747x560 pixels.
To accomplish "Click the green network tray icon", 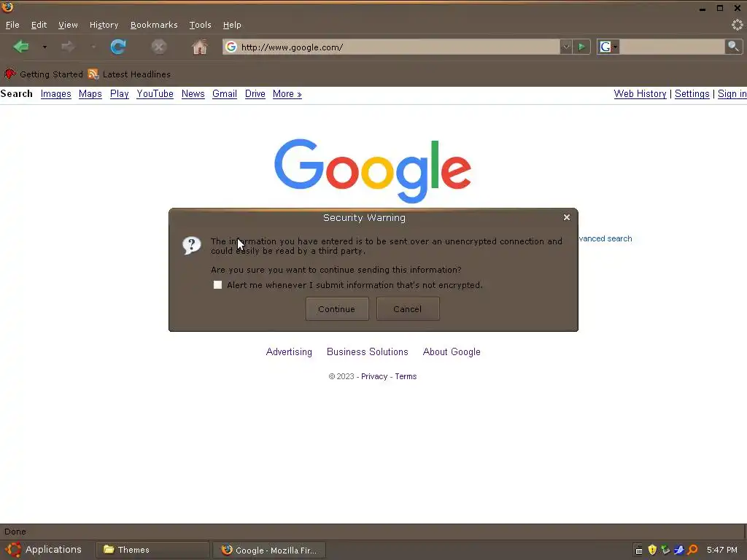I will point(665,550).
